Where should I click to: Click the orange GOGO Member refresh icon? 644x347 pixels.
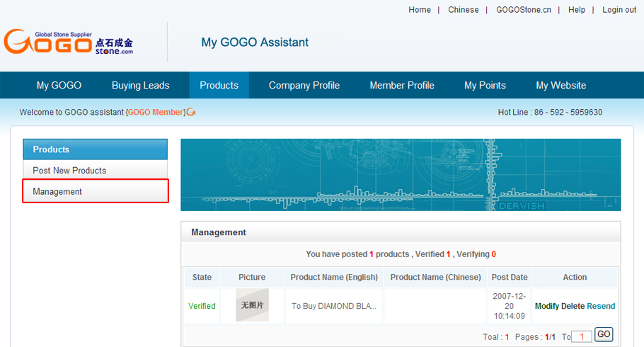coord(191,112)
